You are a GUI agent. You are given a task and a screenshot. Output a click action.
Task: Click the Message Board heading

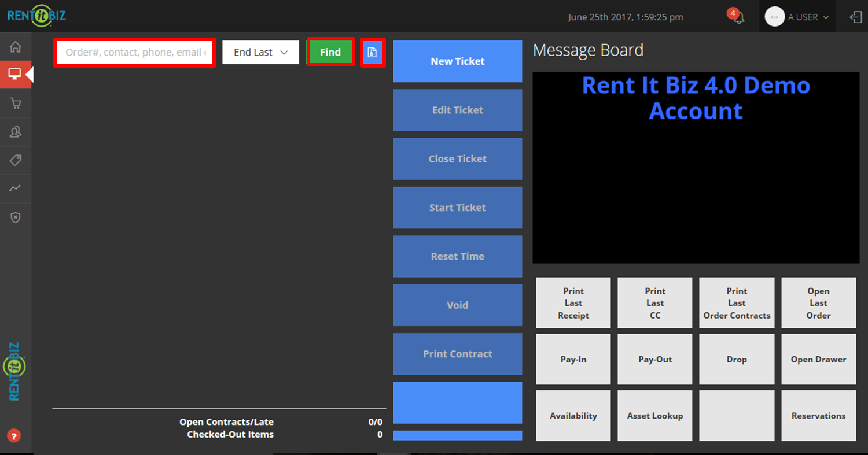pyautogui.click(x=588, y=50)
